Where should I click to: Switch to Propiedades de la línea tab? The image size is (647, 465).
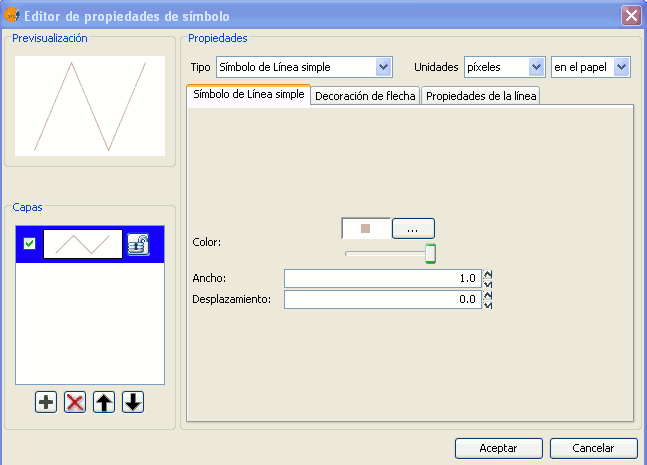coord(481,96)
